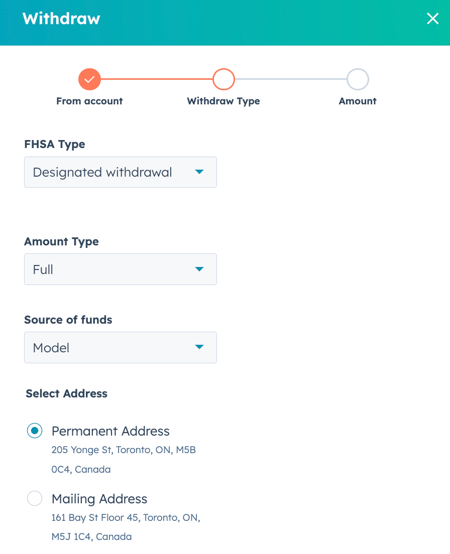Click the Permanent Address label text

111,431
